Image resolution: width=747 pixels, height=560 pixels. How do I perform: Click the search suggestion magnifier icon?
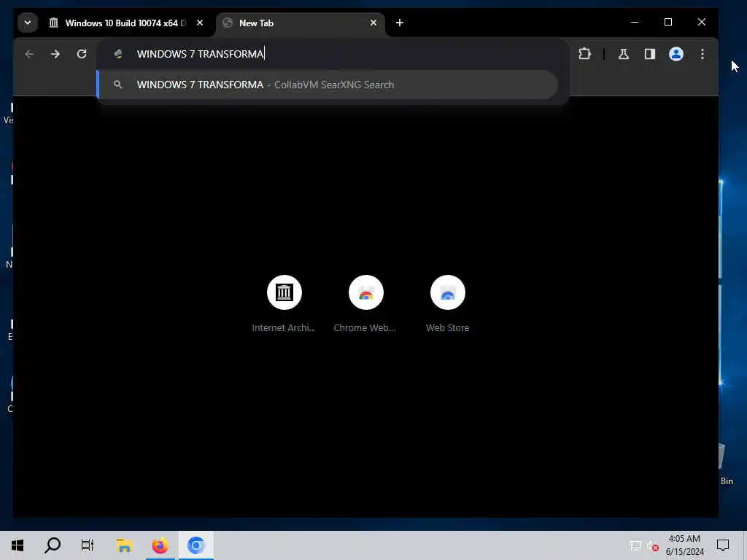(x=117, y=85)
